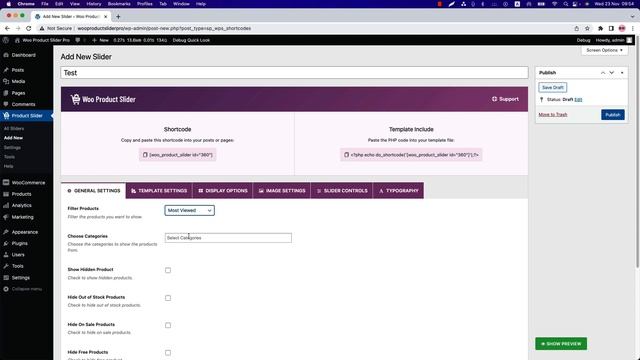The image size is (640, 360).
Task: Switch to the Typography tab
Action: [x=398, y=191]
